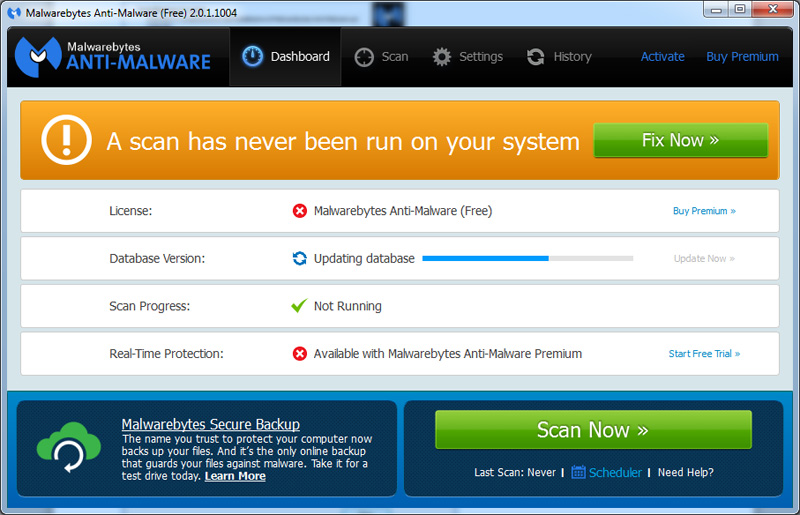Click the 'Last Scan: Never' text
The width and height of the screenshot is (800, 515).
coord(515,473)
